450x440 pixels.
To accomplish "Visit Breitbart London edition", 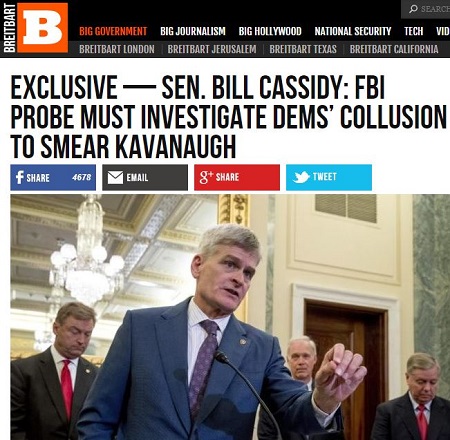I will click(117, 49).
